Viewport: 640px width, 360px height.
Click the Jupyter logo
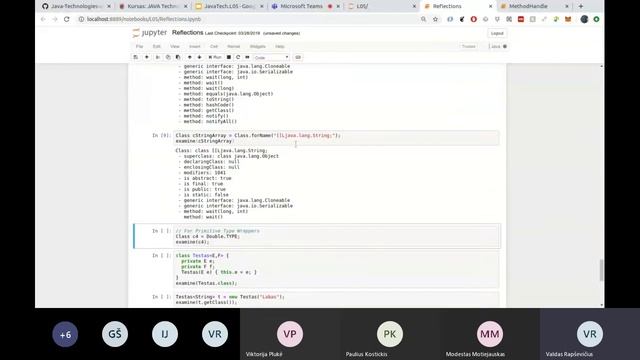click(x=150, y=33)
